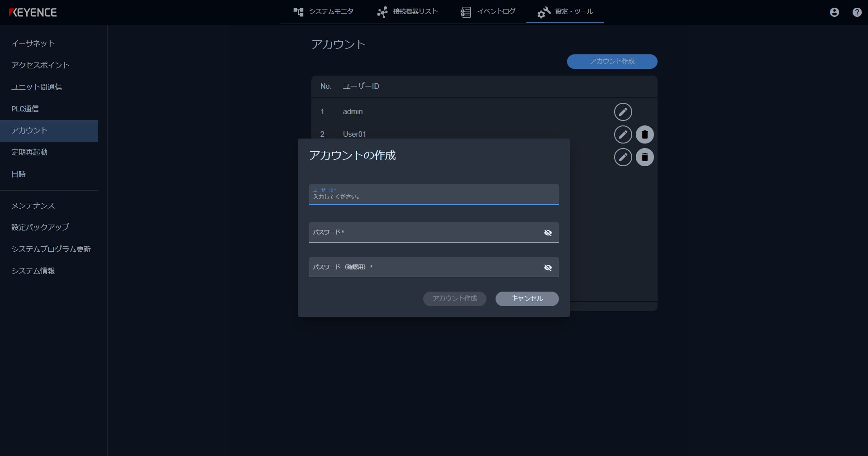Navigate to システムプログラム更新
The height and width of the screenshot is (456, 868).
[x=51, y=249]
